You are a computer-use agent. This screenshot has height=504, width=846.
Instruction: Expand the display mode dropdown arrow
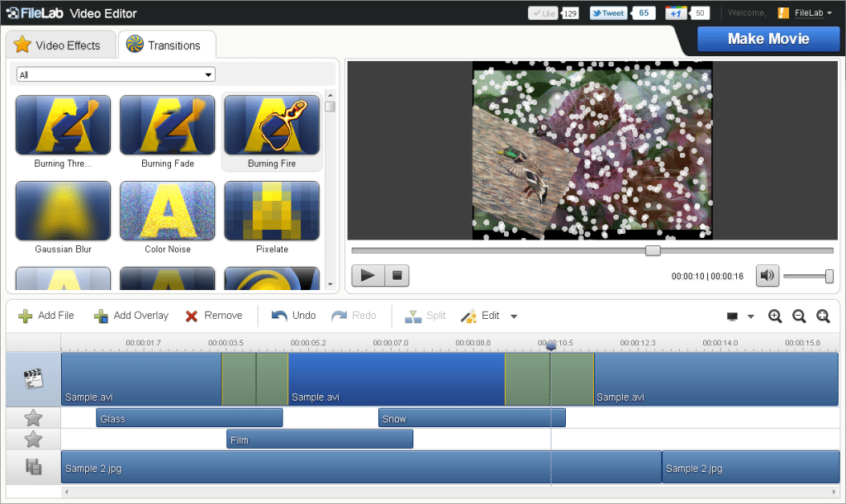(750, 316)
